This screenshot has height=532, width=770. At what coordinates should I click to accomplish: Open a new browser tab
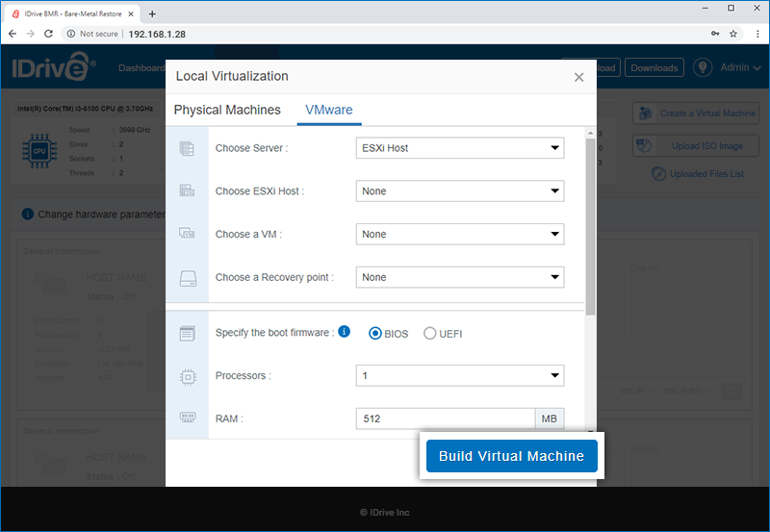(x=152, y=13)
